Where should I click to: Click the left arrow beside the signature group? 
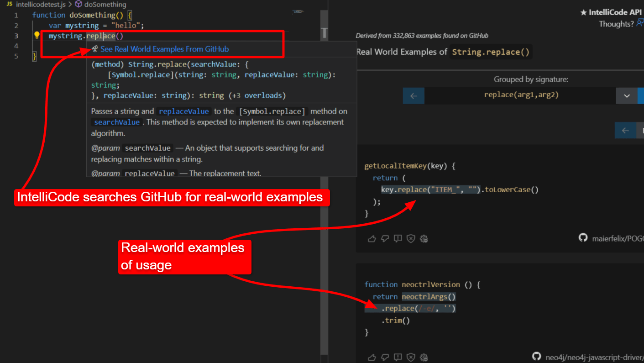point(414,95)
